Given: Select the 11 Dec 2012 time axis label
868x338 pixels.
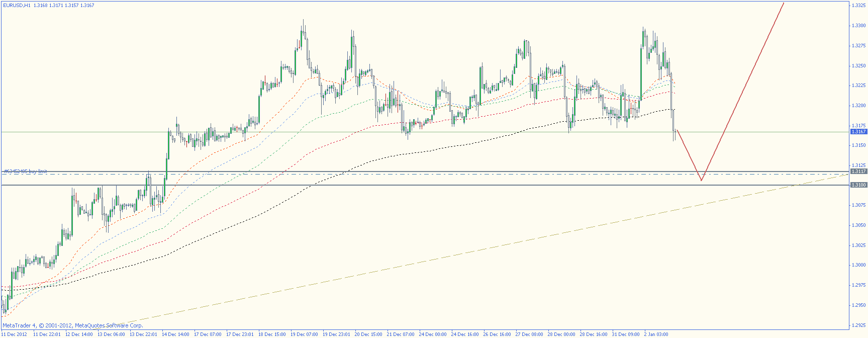Looking at the screenshot, I should [14, 334].
